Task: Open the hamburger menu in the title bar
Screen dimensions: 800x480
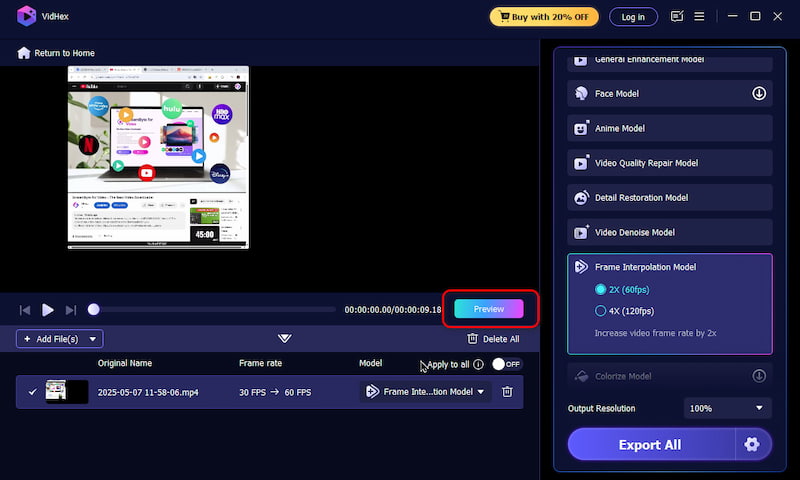Action: pyautogui.click(x=700, y=16)
